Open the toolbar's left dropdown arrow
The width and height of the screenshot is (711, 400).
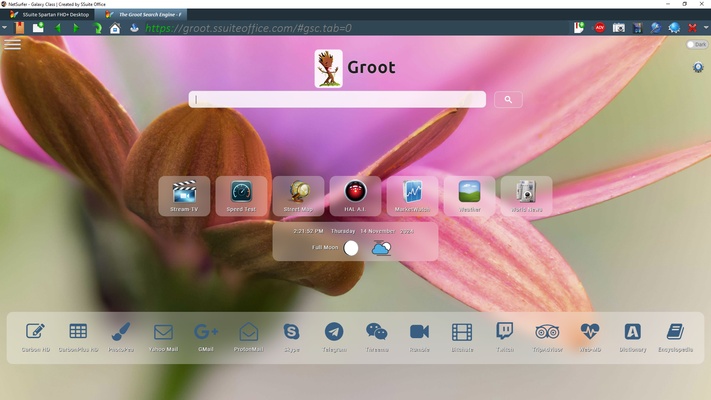4,28
